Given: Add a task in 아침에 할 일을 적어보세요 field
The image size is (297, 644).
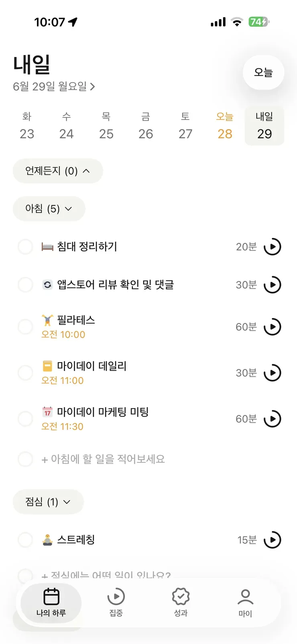Looking at the screenshot, I should [x=104, y=459].
